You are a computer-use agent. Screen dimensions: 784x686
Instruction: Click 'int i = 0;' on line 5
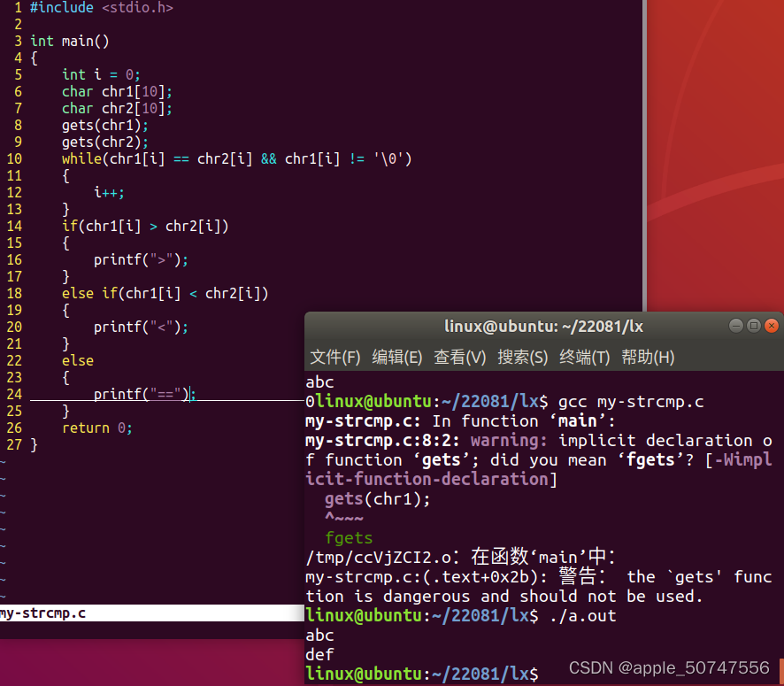(x=101, y=74)
